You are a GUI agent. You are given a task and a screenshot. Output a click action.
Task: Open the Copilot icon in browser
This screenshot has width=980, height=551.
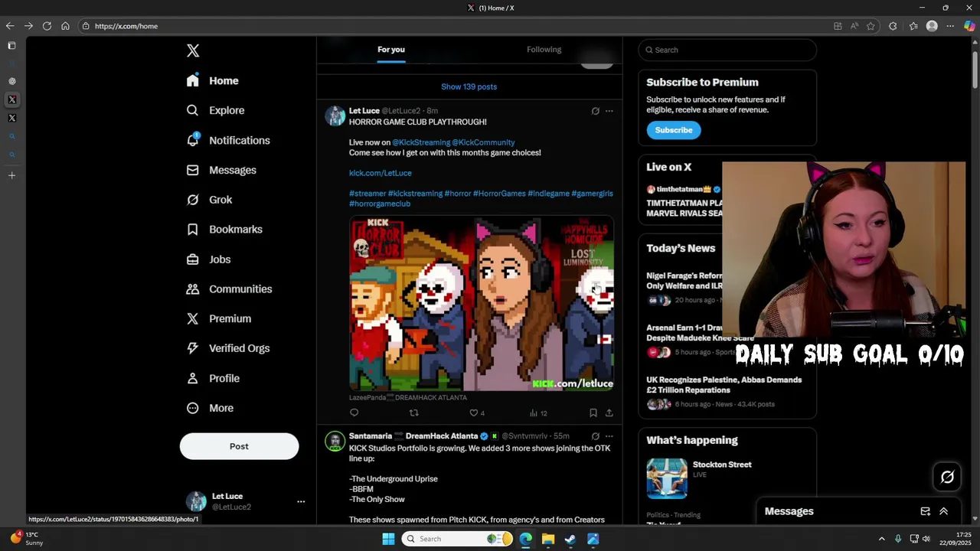[x=969, y=26]
